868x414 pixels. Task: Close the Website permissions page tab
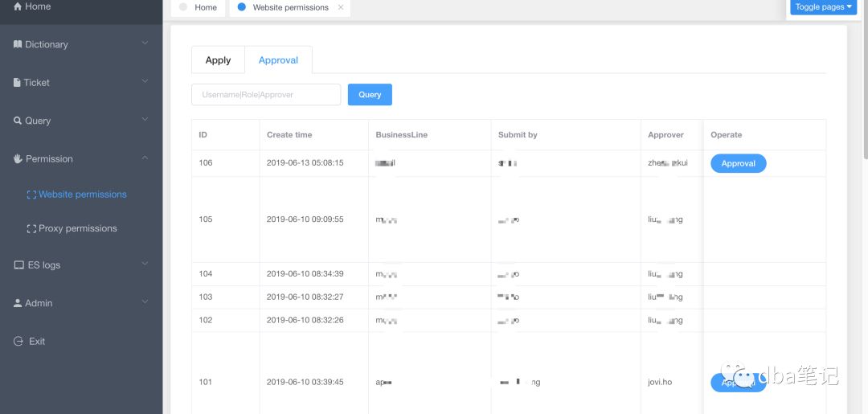pos(341,7)
